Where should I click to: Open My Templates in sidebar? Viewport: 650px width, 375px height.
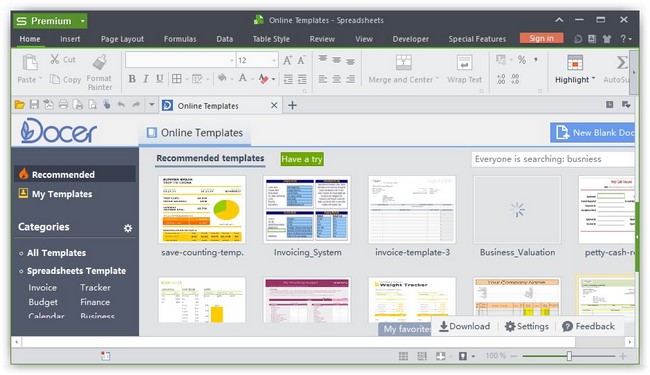point(55,194)
